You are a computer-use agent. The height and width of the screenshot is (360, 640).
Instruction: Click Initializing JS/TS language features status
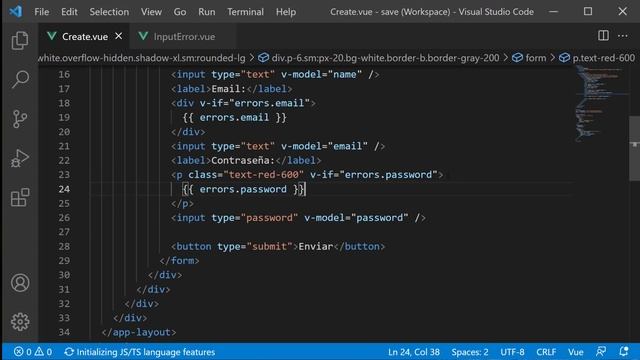tap(140, 352)
